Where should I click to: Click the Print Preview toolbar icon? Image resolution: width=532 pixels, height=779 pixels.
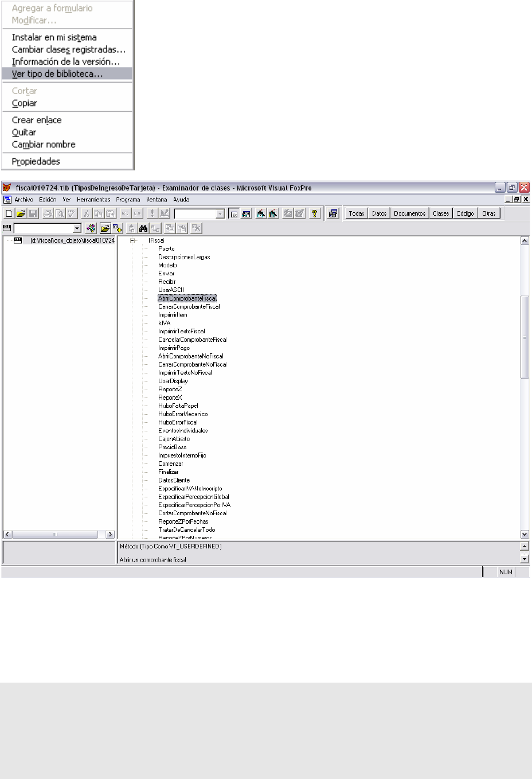pos(59,213)
